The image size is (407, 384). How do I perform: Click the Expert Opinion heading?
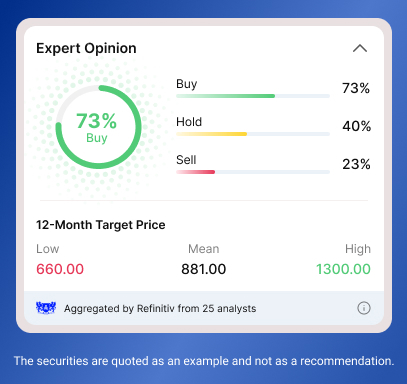point(86,49)
